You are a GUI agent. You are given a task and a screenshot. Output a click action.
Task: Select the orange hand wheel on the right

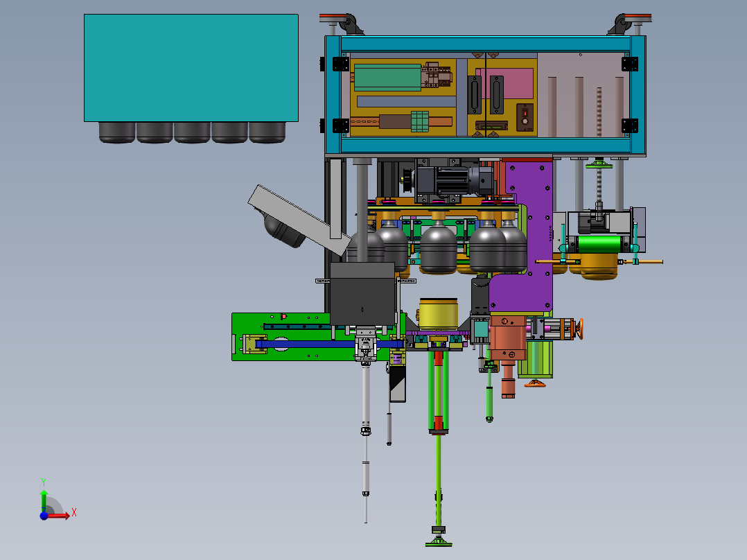[580, 329]
